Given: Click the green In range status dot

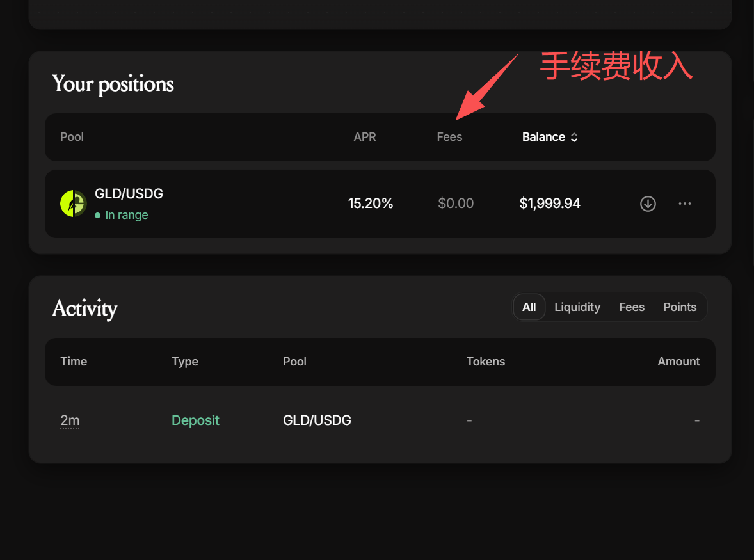Looking at the screenshot, I should click(x=98, y=215).
